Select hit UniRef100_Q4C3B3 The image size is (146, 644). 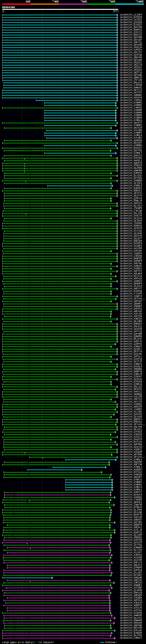[x=131, y=522]
